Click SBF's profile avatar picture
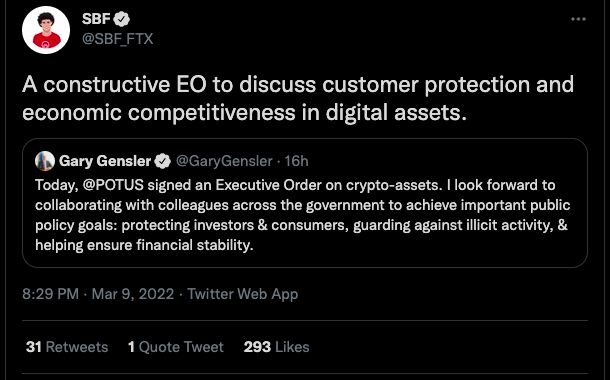 tap(46, 30)
